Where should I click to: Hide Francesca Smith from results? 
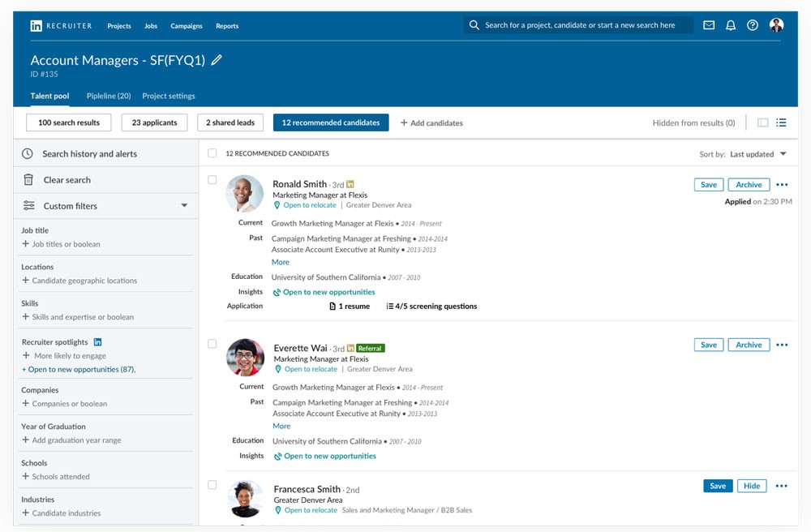(x=752, y=486)
